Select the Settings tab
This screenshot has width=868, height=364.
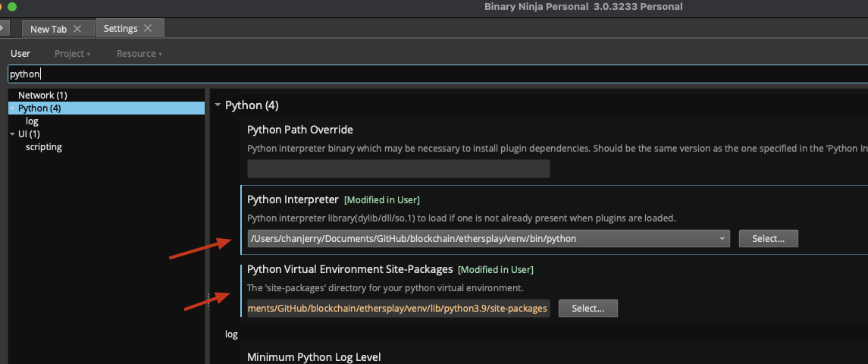[x=121, y=28]
